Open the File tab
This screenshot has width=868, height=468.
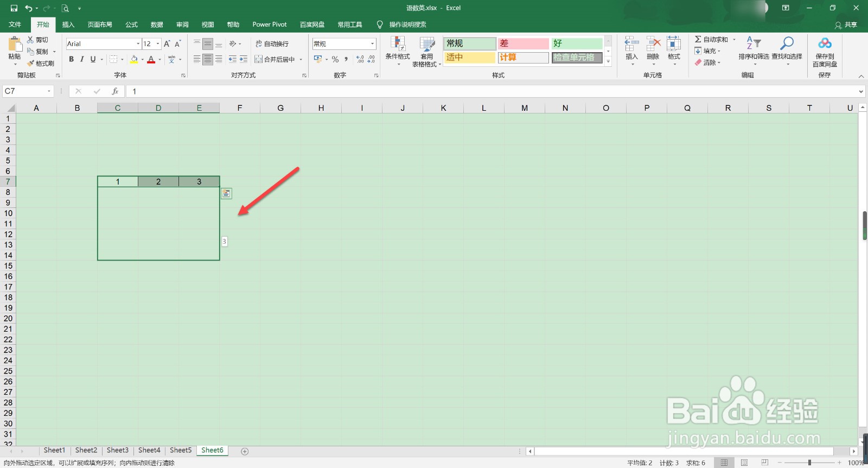[15, 24]
